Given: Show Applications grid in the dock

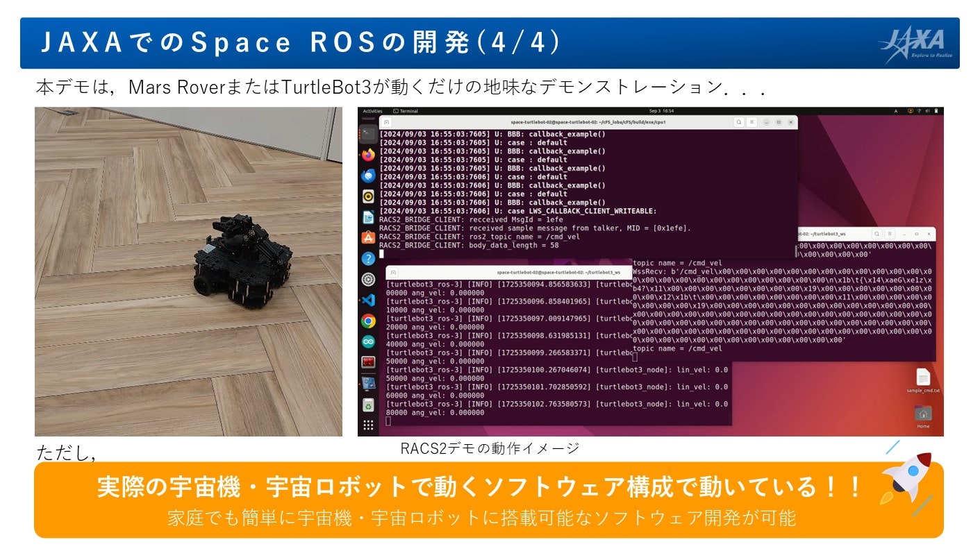Looking at the screenshot, I should point(368,425).
